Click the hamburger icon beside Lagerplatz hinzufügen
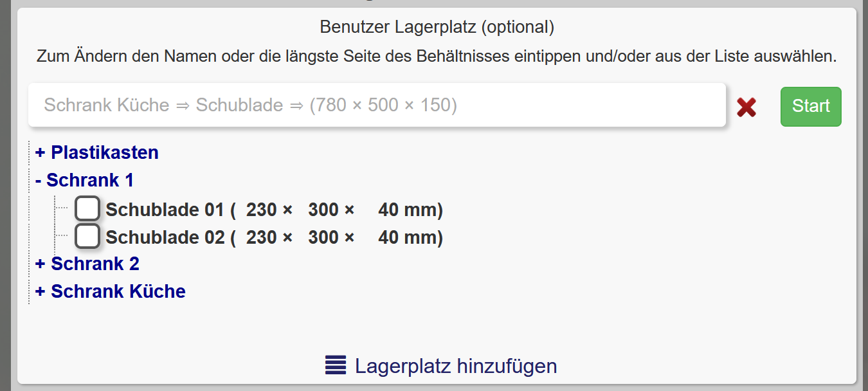 335,365
